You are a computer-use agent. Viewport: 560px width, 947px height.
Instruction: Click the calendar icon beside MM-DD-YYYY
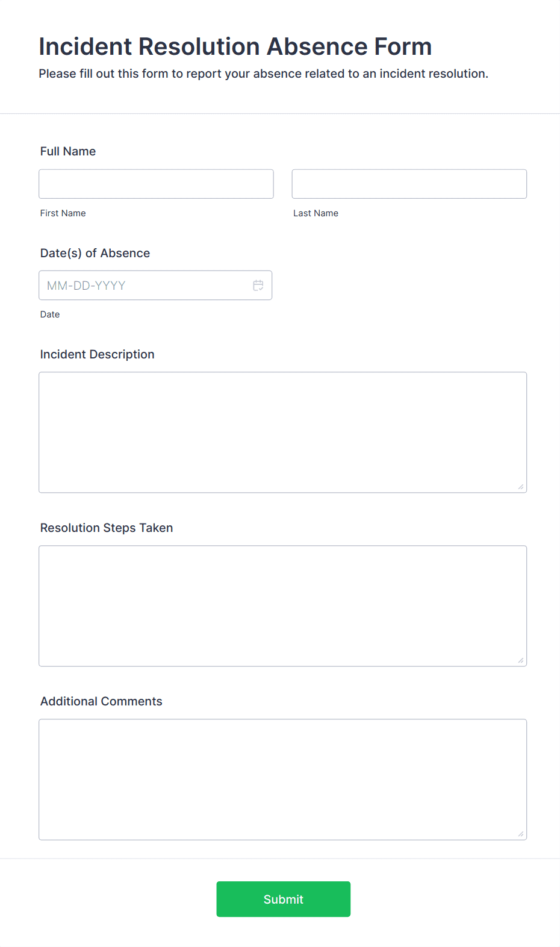pos(258,285)
